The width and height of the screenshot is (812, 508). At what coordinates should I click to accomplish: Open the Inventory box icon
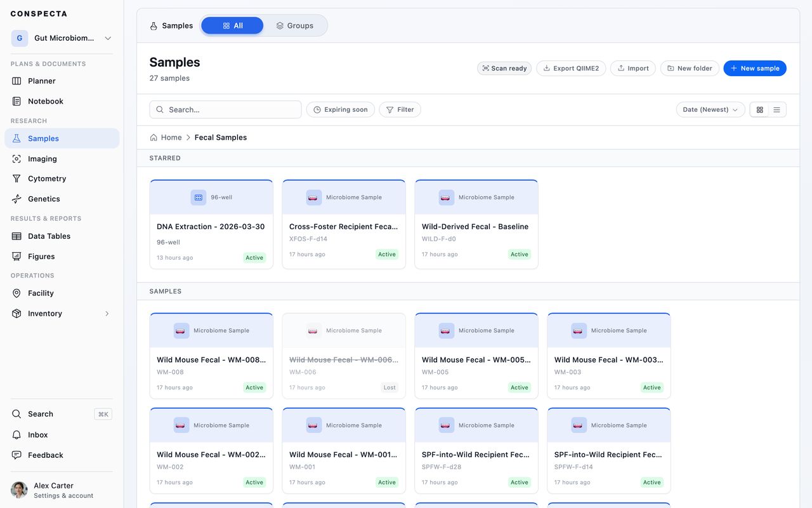pos(16,314)
